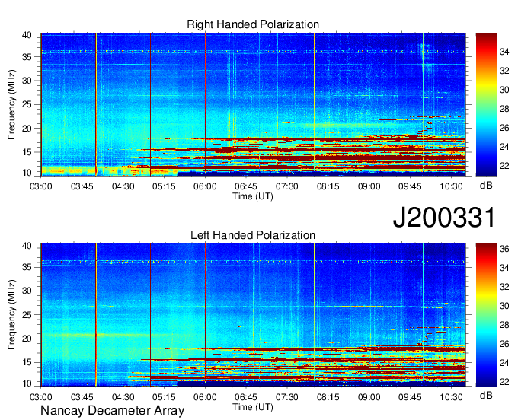Click the 10:30 tick label on top plot

(451, 186)
